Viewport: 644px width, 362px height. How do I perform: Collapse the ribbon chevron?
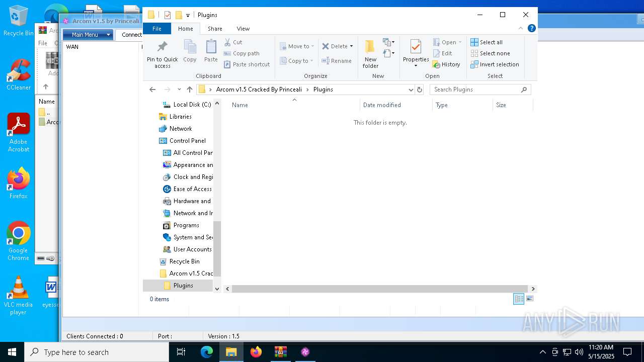(x=521, y=29)
